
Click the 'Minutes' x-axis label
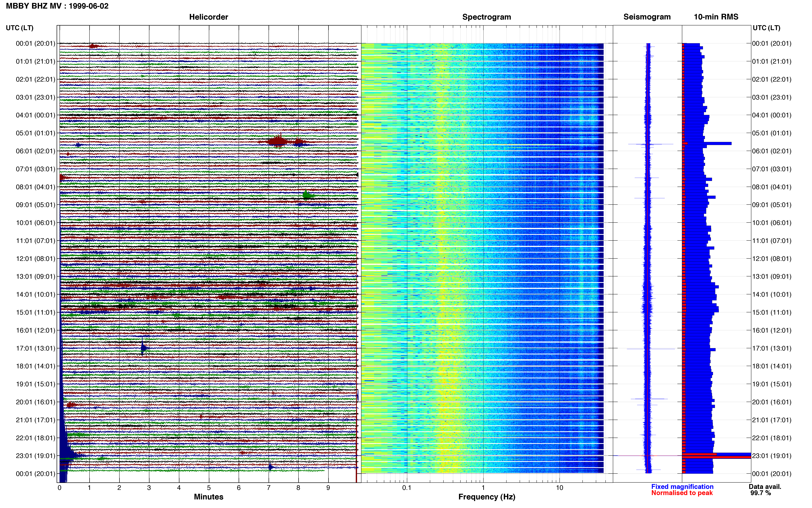(209, 497)
